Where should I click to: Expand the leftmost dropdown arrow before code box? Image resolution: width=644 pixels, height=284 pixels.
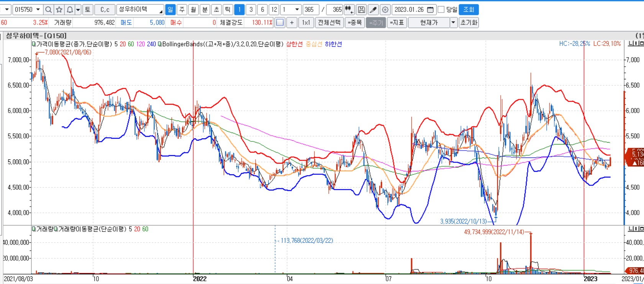(7, 10)
